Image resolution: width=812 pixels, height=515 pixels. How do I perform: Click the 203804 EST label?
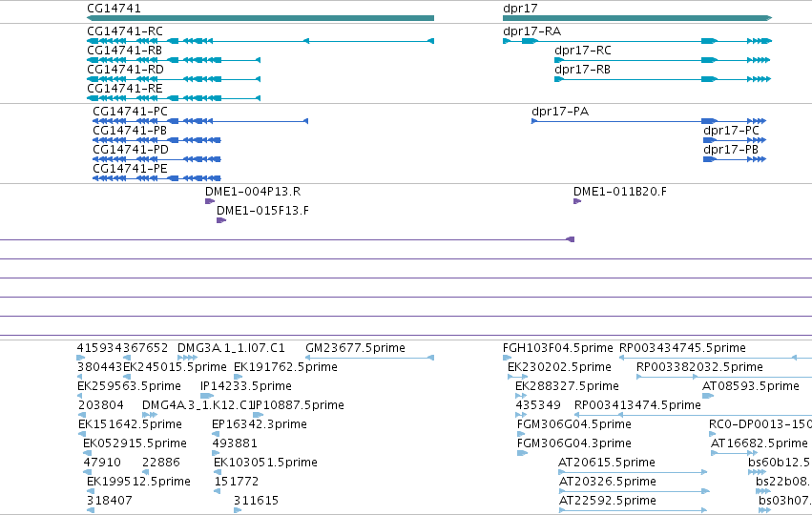tap(101, 405)
